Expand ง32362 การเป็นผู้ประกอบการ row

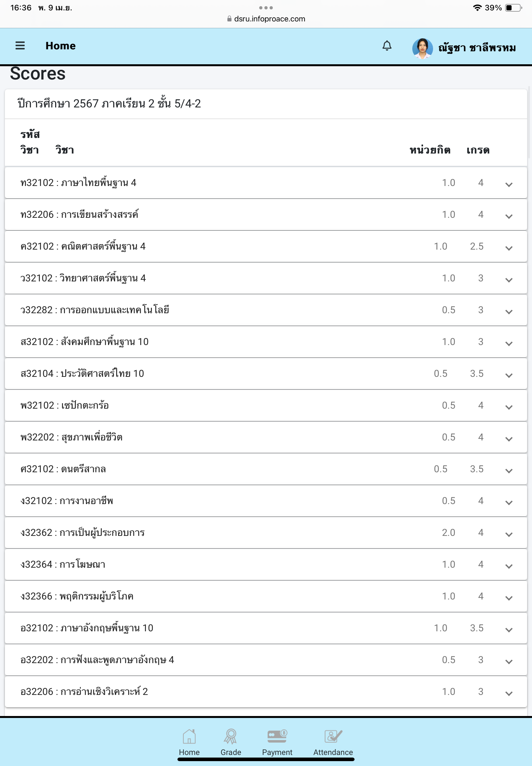coord(509,534)
